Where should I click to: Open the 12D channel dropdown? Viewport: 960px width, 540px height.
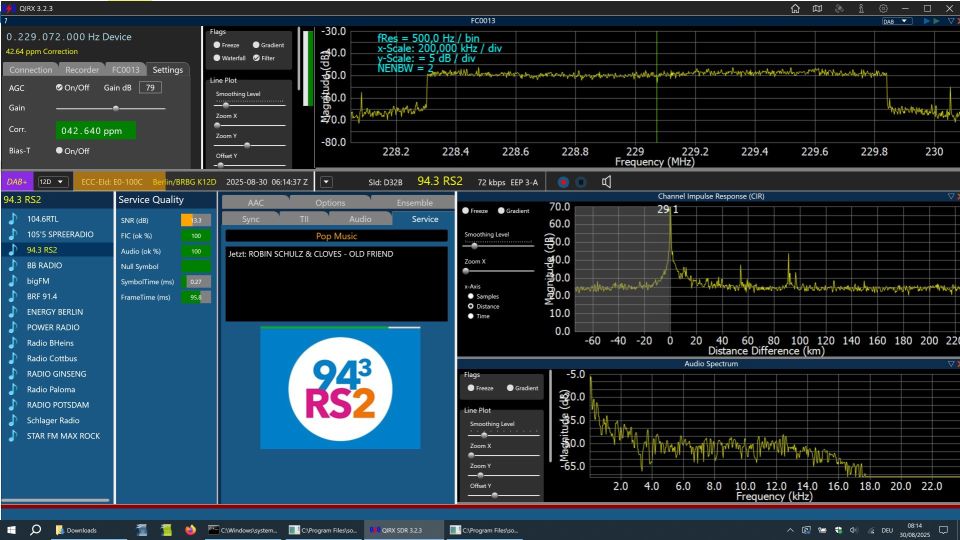pos(51,182)
